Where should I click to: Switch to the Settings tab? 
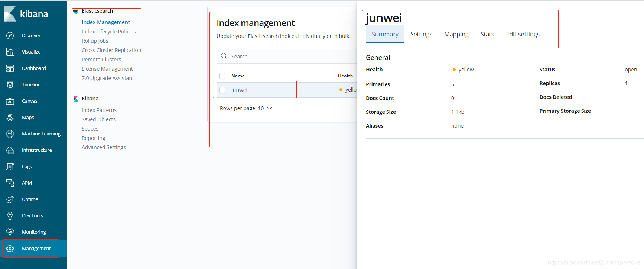(x=421, y=34)
